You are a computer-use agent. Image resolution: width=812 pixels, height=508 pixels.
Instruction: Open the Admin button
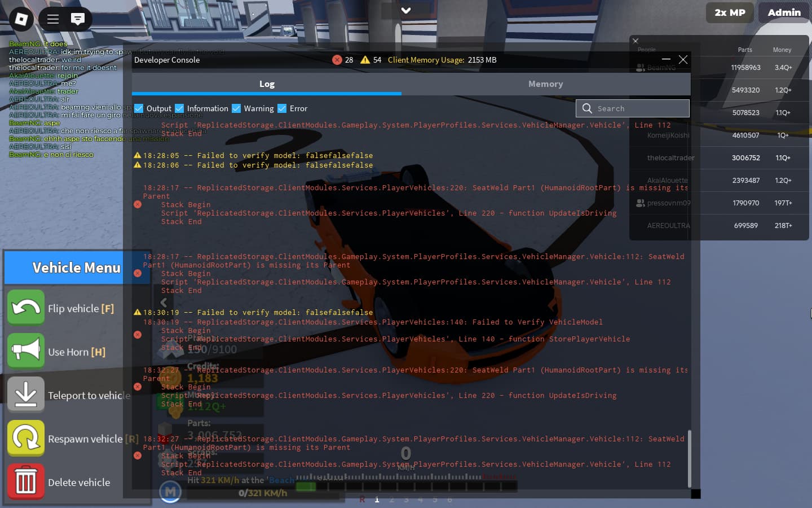[784, 12]
